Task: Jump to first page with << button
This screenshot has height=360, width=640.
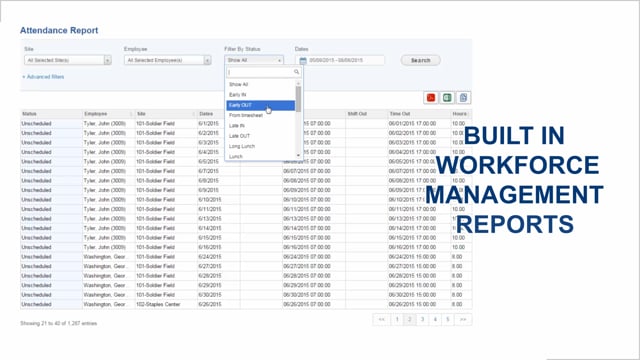Action: 382,319
